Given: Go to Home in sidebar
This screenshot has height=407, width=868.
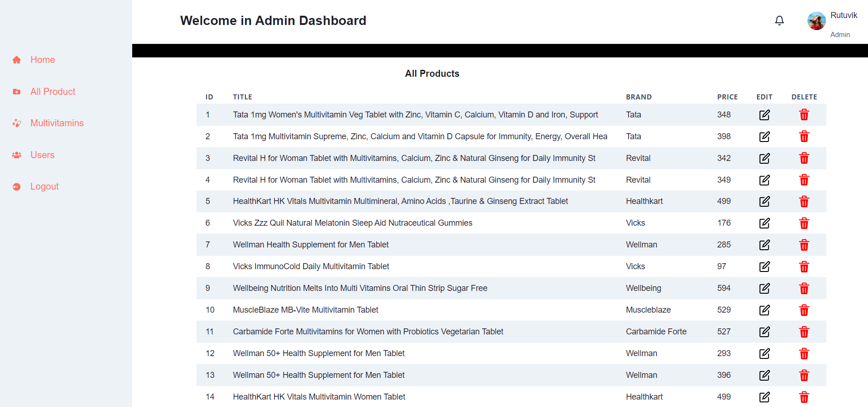Looking at the screenshot, I should [43, 60].
